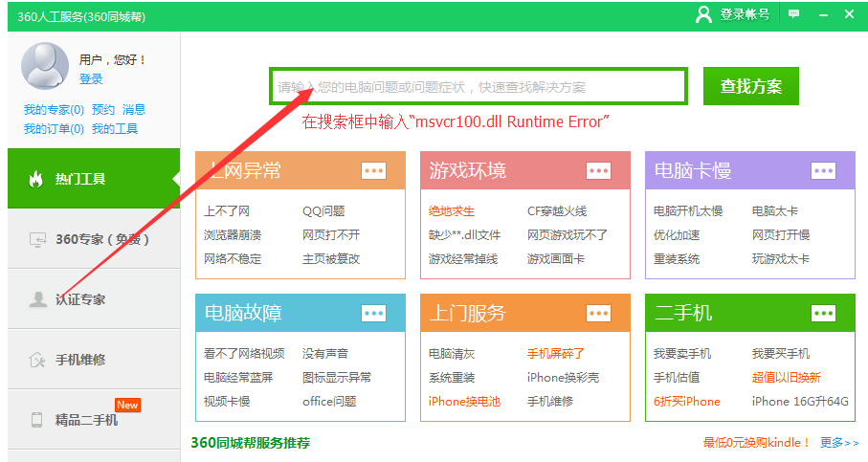Open the feedback message icon in title bar
This screenshot has height=462, width=868.
[793, 14]
